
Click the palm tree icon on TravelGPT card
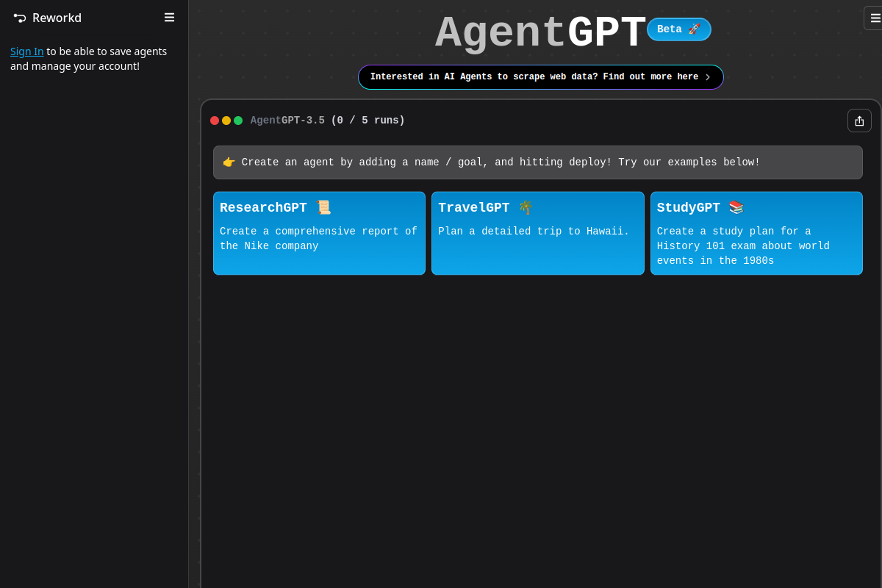click(525, 207)
